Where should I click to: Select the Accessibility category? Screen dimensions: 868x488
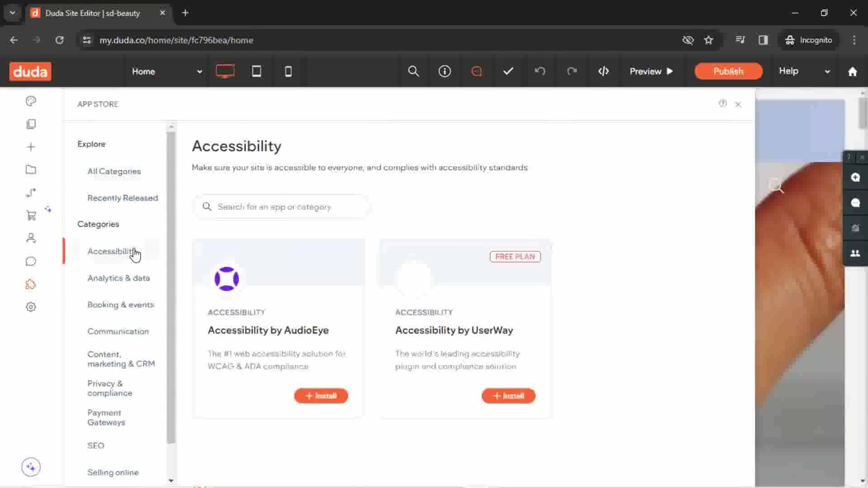(x=111, y=251)
